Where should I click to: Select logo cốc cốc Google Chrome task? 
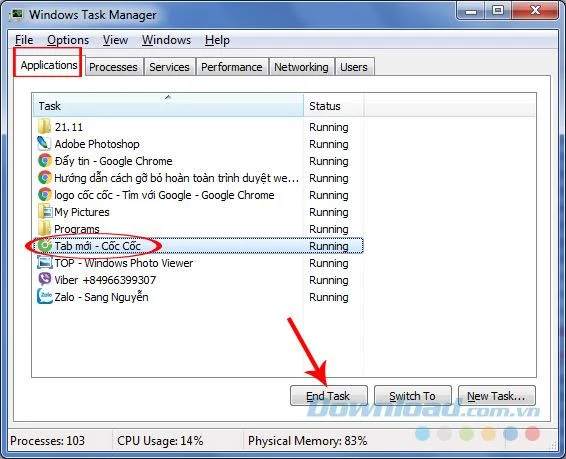pyautogui.click(x=198, y=195)
